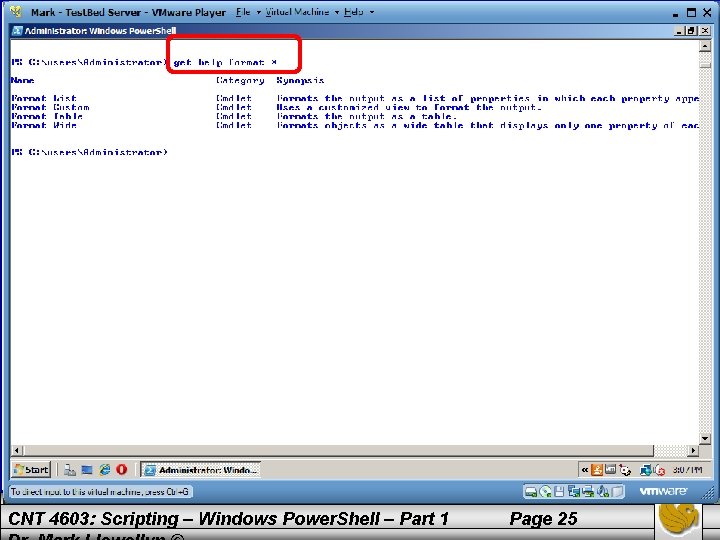
Task: Click the Synopsis column header
Action: coord(300,80)
